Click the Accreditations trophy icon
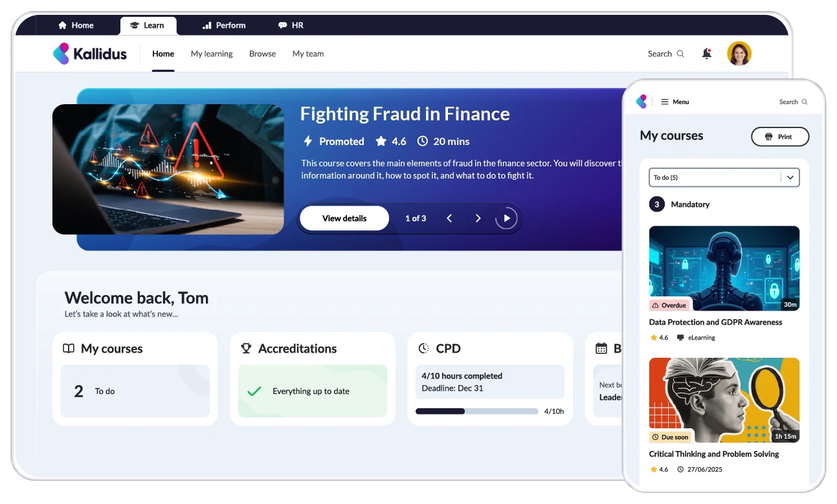This screenshot has width=837, height=504. (x=246, y=348)
